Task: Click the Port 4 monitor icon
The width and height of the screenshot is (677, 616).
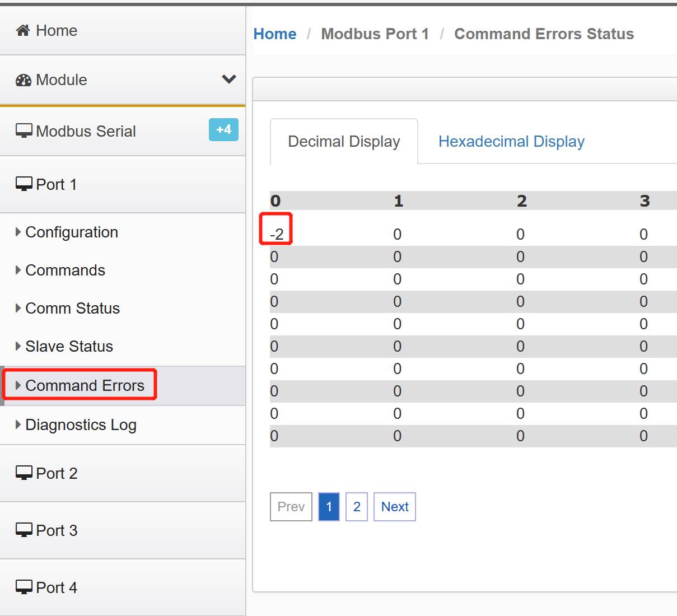Action: click(24, 587)
